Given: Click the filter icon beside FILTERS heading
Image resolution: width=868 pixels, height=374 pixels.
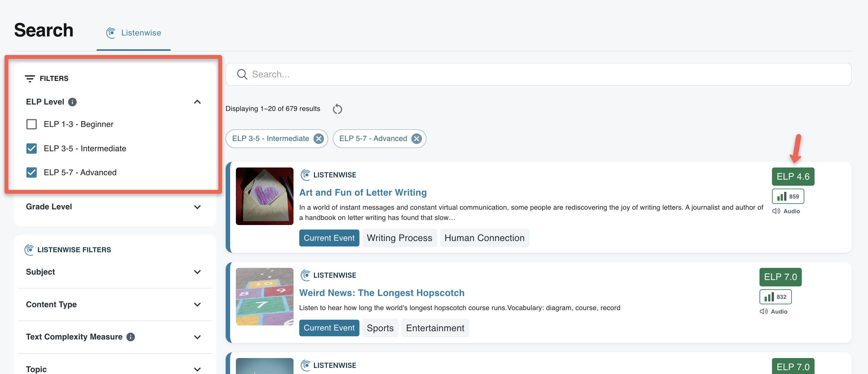Looking at the screenshot, I should pyautogui.click(x=30, y=78).
